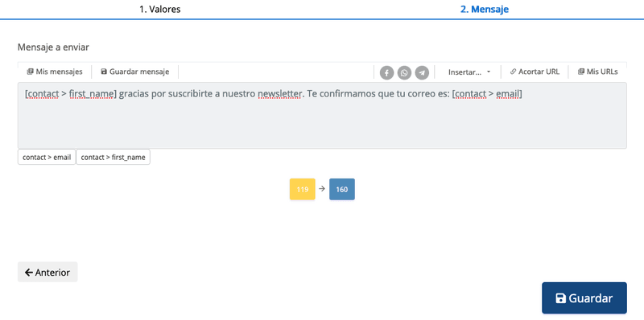Click the Telegram share icon
Screen dimensions: 644x320
(x=422, y=72)
